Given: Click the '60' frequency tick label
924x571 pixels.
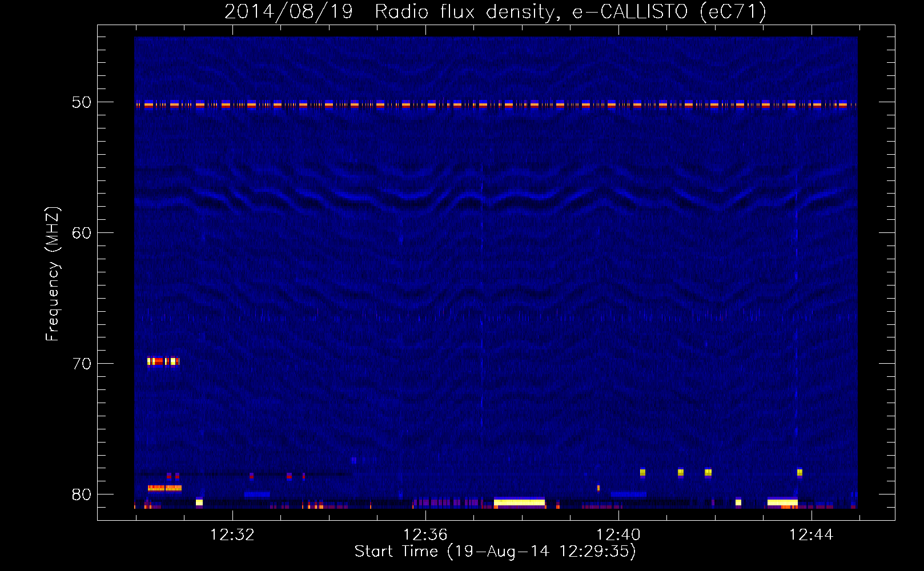Looking at the screenshot, I should pos(82,233).
